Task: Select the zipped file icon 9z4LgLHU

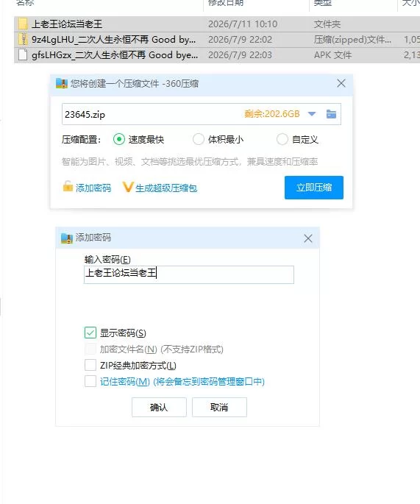Action: 23,39
